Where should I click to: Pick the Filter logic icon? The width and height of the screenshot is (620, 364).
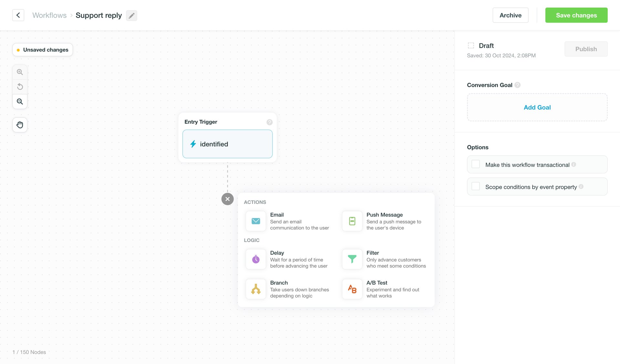[x=352, y=259]
